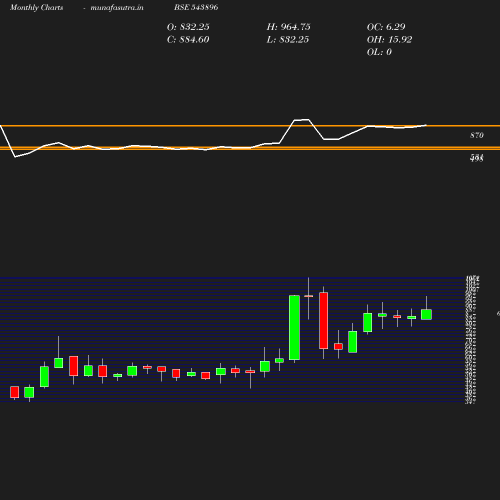The width and height of the screenshot is (500, 500).
Task: Click the tallest red candlestick
Action: pyautogui.click(x=323, y=321)
